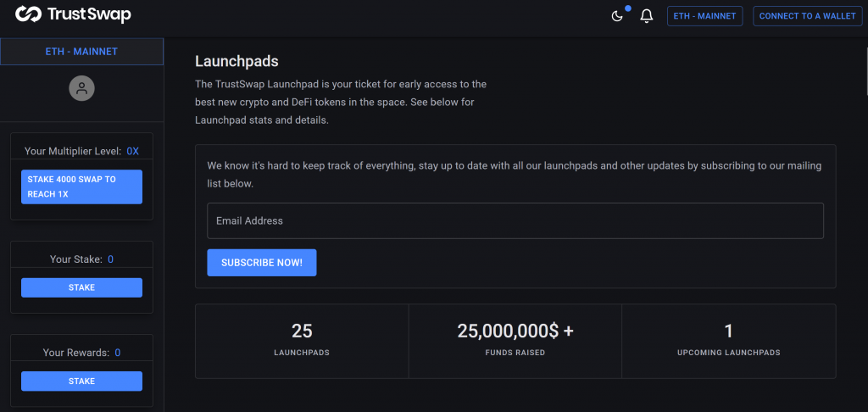The height and width of the screenshot is (412, 868).
Task: Click the user avatar icon
Action: pyautogui.click(x=82, y=88)
